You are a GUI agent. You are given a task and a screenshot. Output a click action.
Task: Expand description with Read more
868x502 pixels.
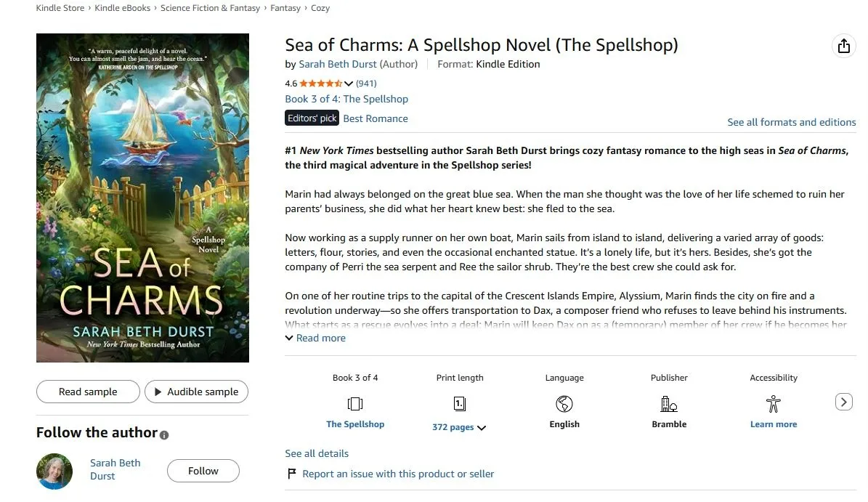pos(315,338)
